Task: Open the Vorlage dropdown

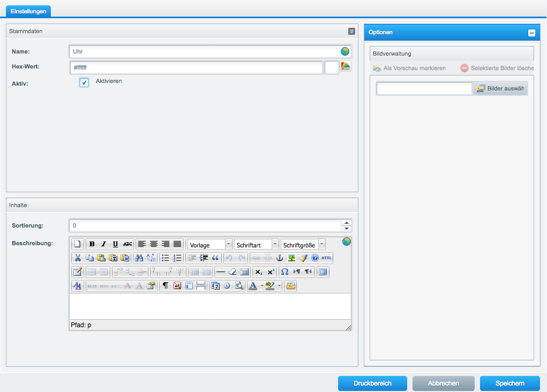Action: pyautogui.click(x=229, y=244)
